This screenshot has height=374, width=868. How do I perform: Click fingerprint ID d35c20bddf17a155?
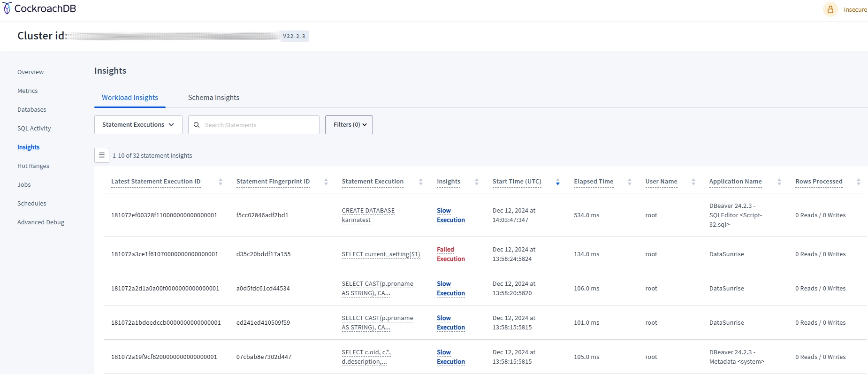[x=263, y=254]
